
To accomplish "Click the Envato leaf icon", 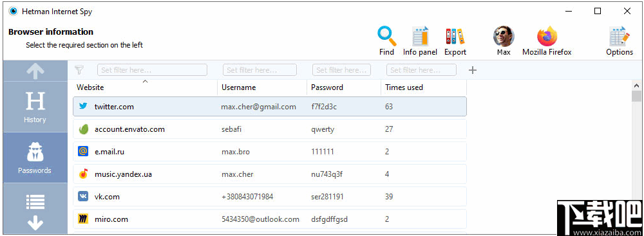I will (83, 129).
